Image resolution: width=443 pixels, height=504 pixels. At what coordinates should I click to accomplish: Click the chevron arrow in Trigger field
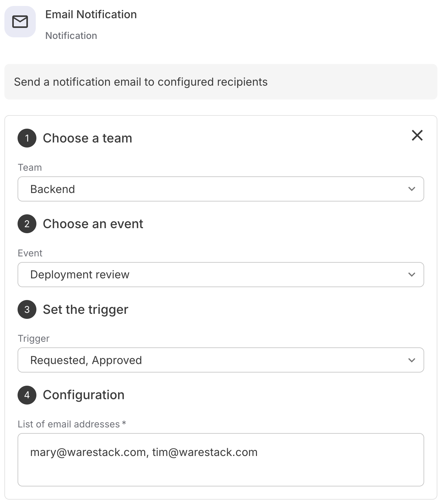(412, 360)
